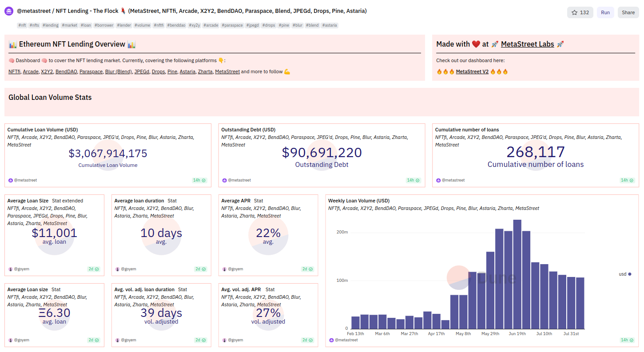Open the BendDAO platform link
The width and height of the screenshot is (644, 352).
67,71
